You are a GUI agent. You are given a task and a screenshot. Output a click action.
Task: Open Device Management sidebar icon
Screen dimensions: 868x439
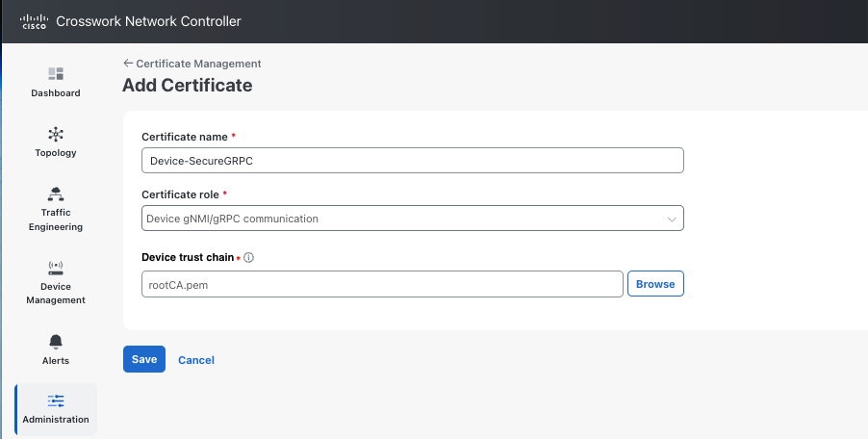point(56,268)
